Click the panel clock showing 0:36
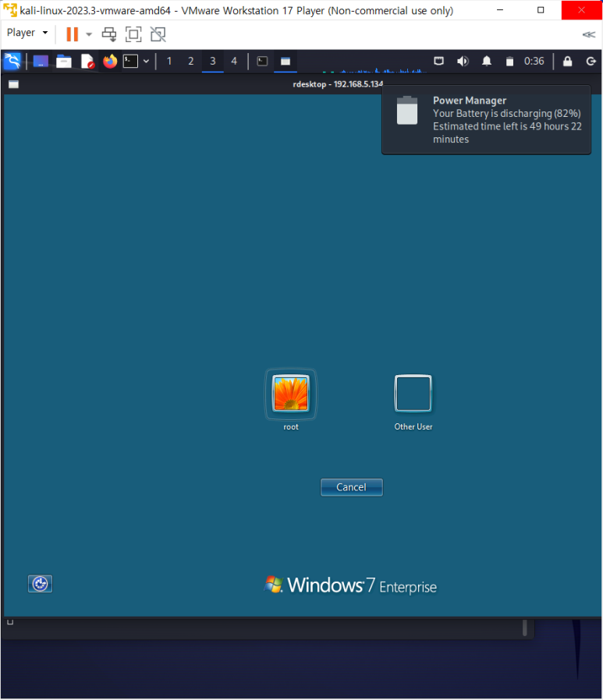 click(x=534, y=61)
